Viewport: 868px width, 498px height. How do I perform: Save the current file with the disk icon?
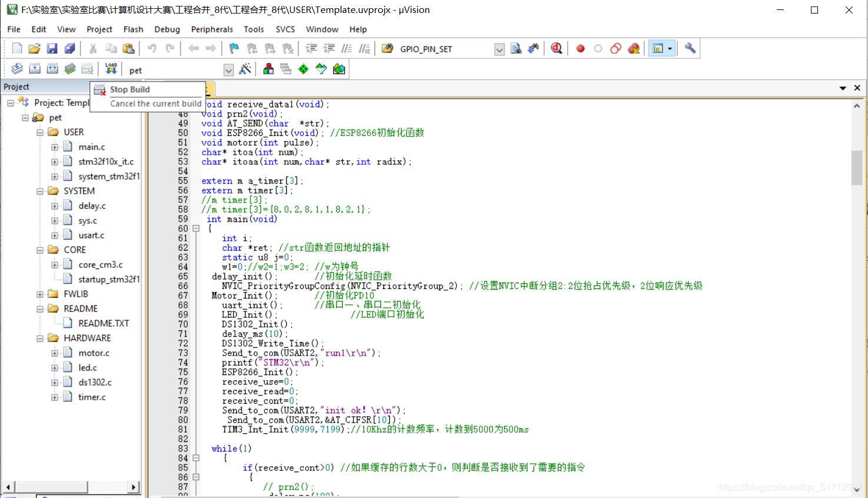point(52,49)
